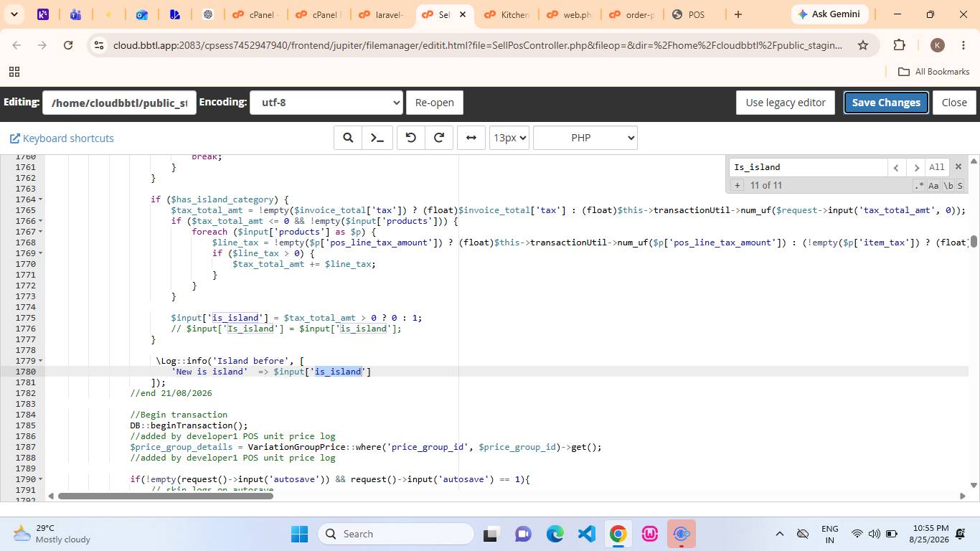Open the terminal command prompt icon
The image size is (980, 551).
(x=377, y=138)
